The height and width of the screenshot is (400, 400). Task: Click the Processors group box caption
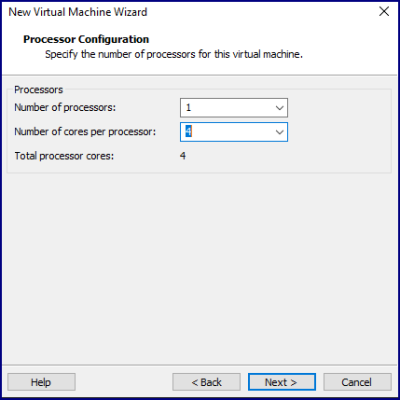point(39,90)
